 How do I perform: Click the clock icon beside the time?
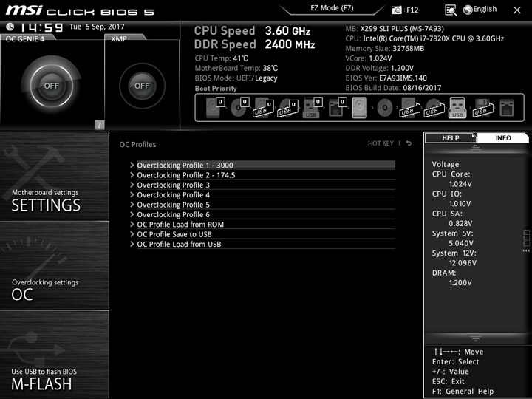pos(10,27)
